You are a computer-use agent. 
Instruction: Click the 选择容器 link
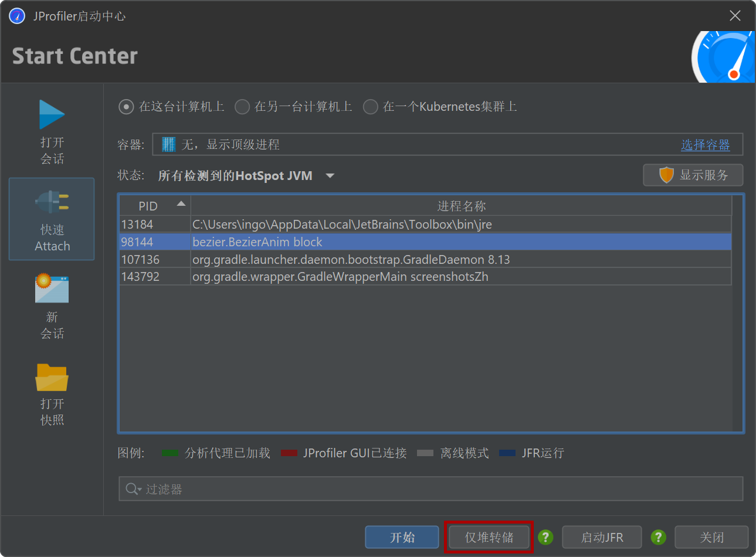705,145
